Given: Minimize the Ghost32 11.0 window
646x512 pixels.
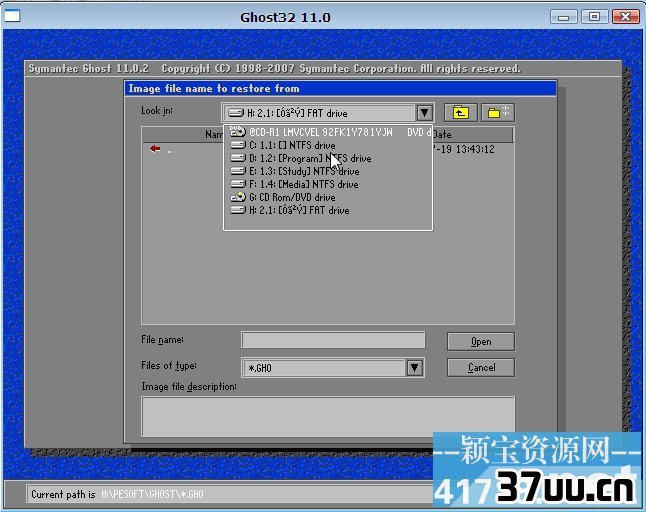Looking at the screenshot, I should (563, 17).
